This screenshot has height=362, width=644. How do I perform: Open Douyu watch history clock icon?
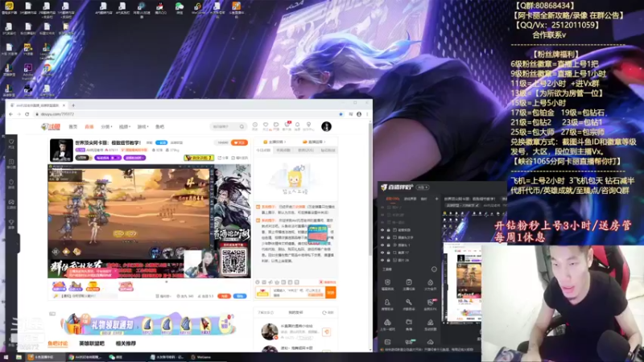[254, 125]
